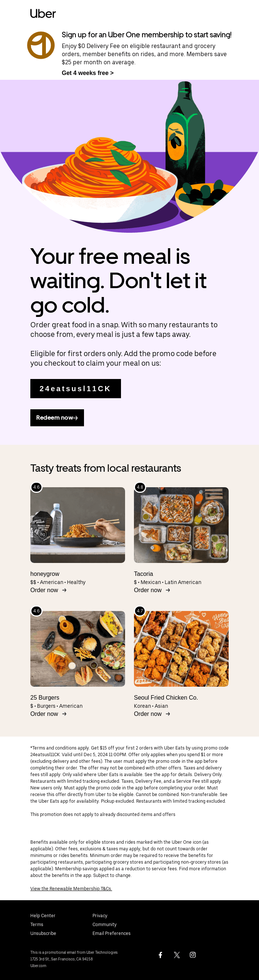The height and width of the screenshot is (980, 259).
Task: Open the 25 Burgers food photo
Action: (x=78, y=649)
